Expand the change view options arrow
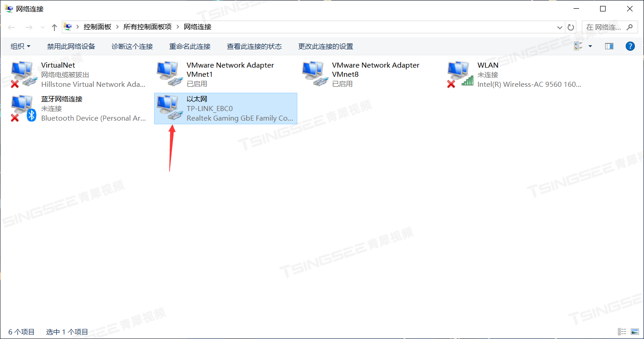 point(590,46)
